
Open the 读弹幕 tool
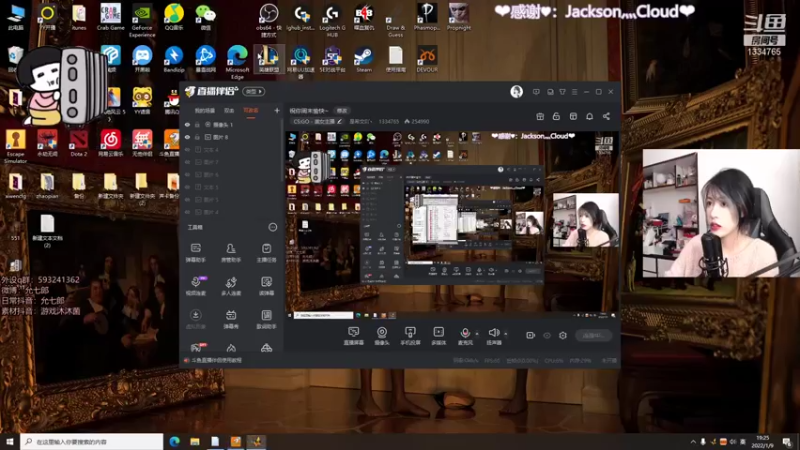(x=266, y=286)
